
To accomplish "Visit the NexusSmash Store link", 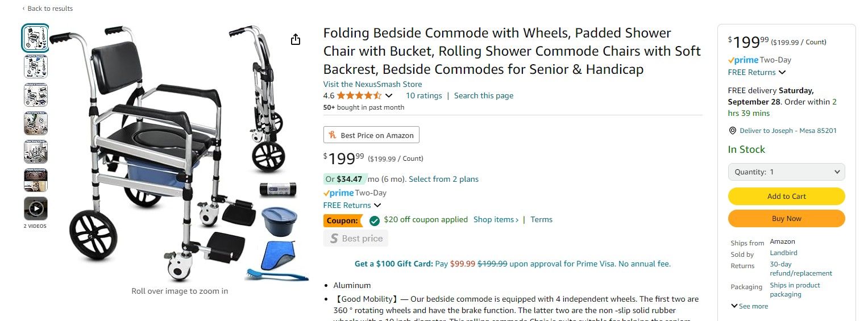I will click(x=372, y=84).
